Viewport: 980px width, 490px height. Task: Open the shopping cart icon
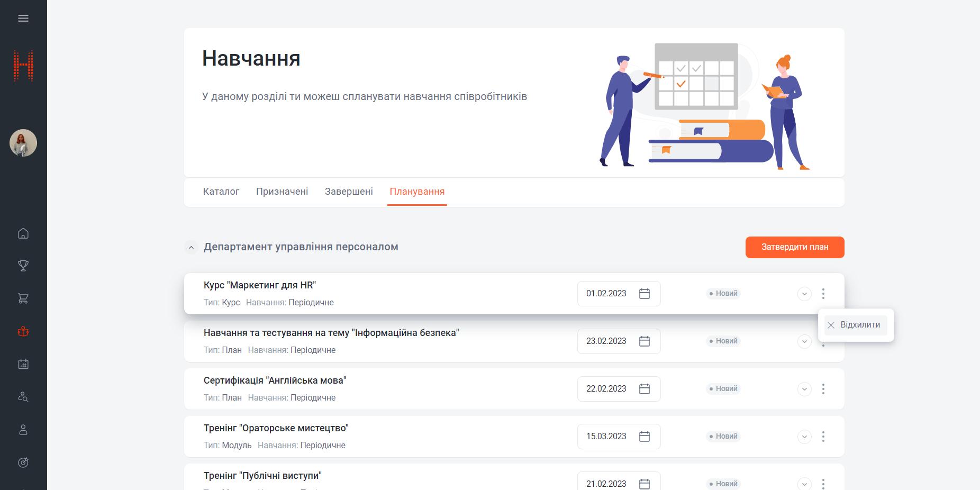pos(23,298)
